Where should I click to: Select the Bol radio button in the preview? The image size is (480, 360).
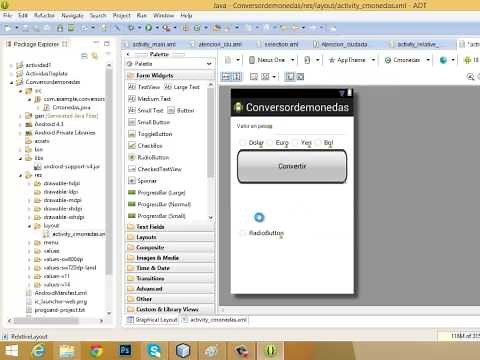324,143
